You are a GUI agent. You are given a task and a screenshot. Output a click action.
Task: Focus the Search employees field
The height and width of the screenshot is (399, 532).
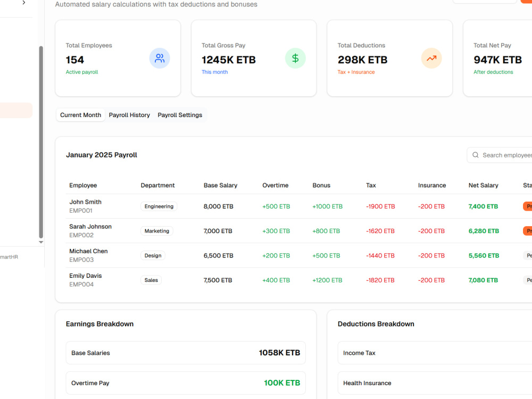(x=500, y=155)
